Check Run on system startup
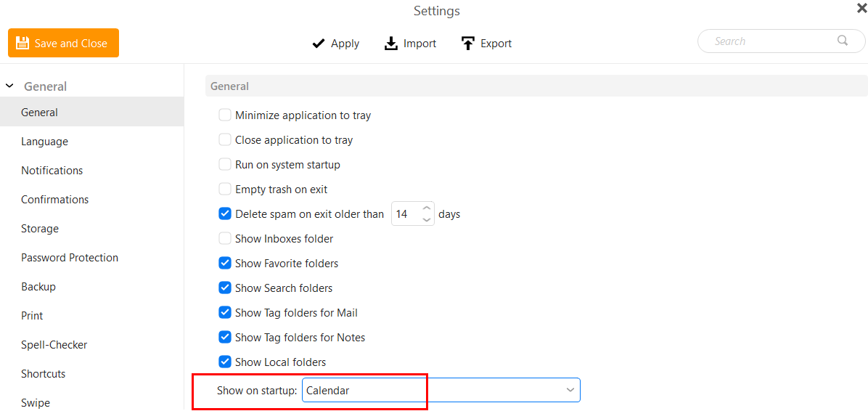 (225, 165)
